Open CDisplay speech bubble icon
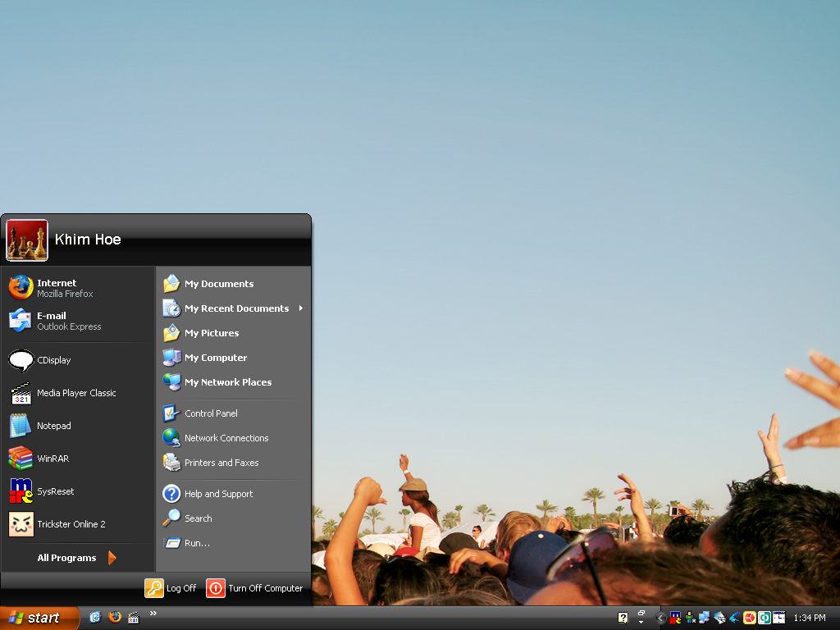Screen dimensions: 840x630 click(21, 361)
